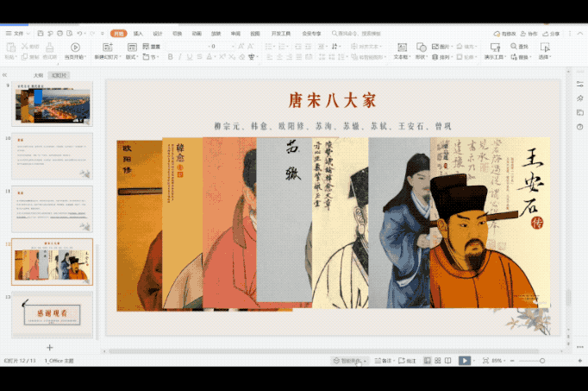The height and width of the screenshot is (391, 588).
Task: Click the 分享 (Share) button
Action: 552,34
